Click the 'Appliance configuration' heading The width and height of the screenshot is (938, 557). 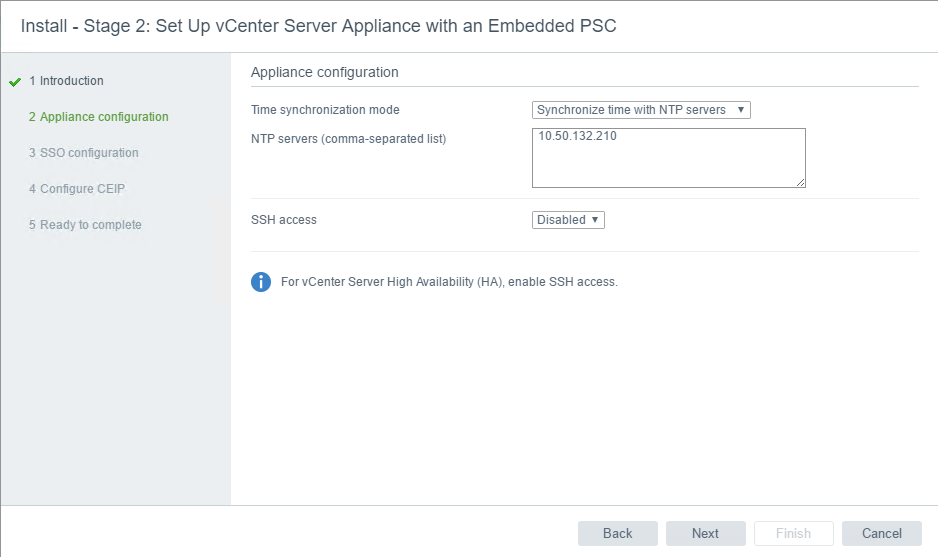tap(324, 72)
